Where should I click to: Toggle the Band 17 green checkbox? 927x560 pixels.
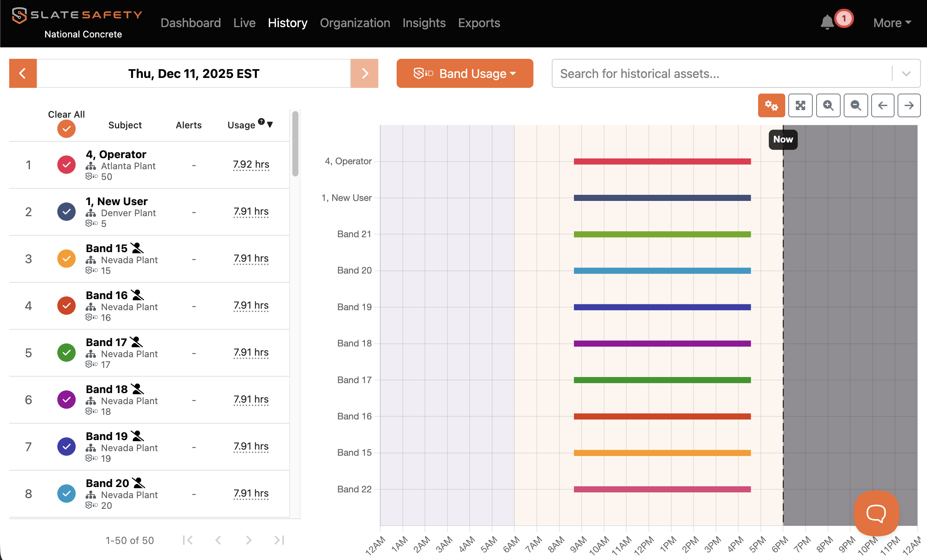click(x=66, y=353)
